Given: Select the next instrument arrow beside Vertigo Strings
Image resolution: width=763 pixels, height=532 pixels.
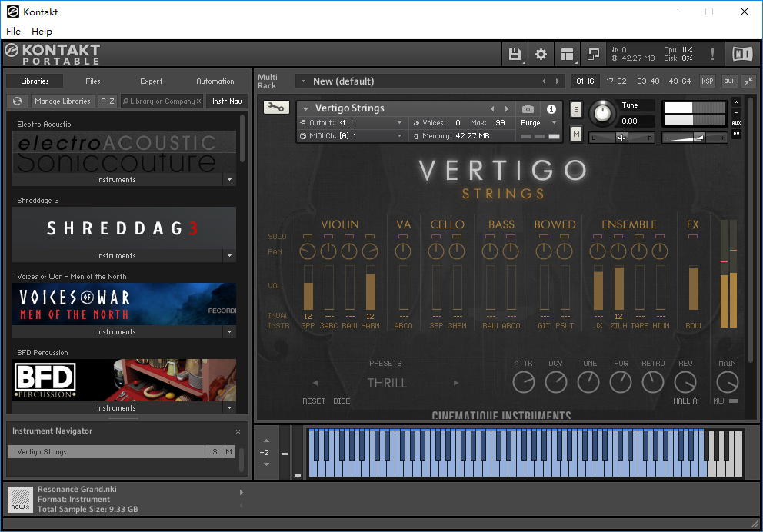Looking at the screenshot, I should pyautogui.click(x=507, y=109).
